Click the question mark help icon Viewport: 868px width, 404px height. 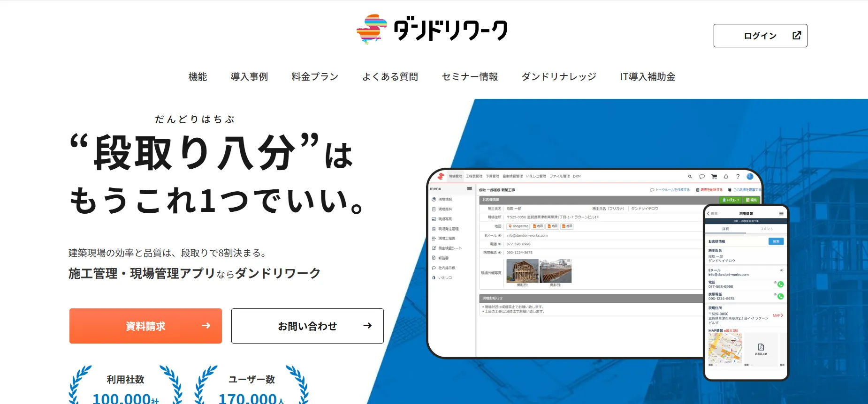pyautogui.click(x=738, y=177)
